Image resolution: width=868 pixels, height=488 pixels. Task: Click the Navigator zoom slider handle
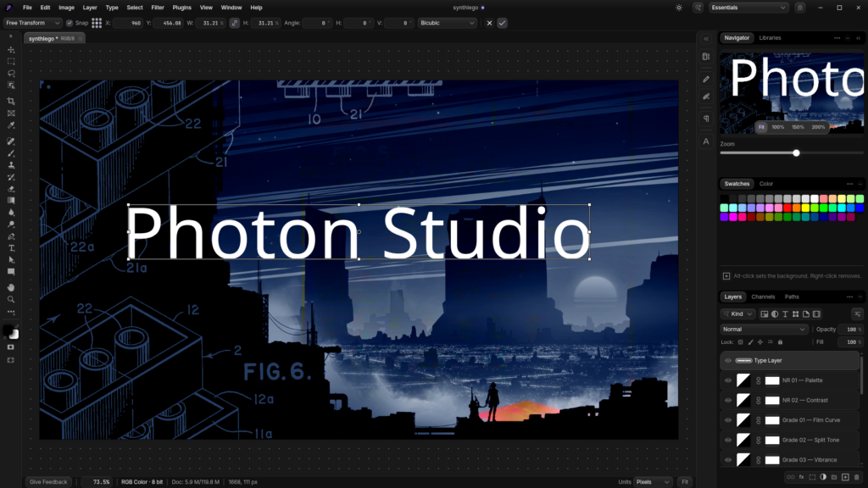click(796, 153)
